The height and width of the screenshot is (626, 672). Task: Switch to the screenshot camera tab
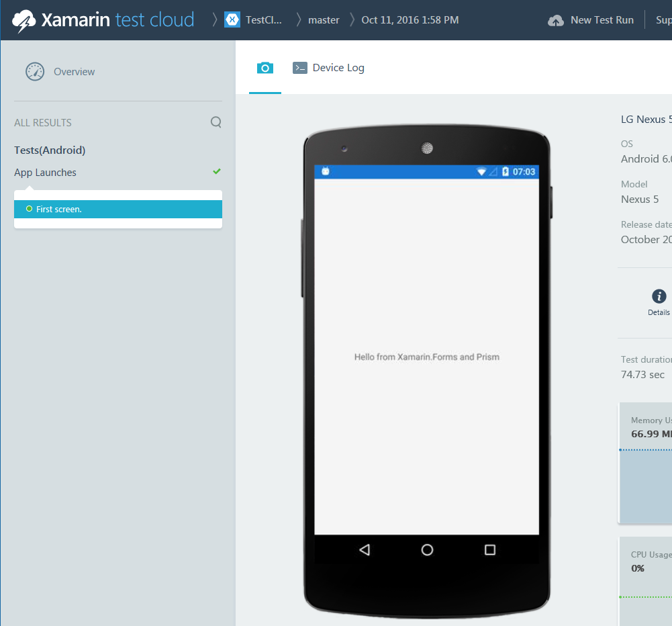pyautogui.click(x=265, y=68)
